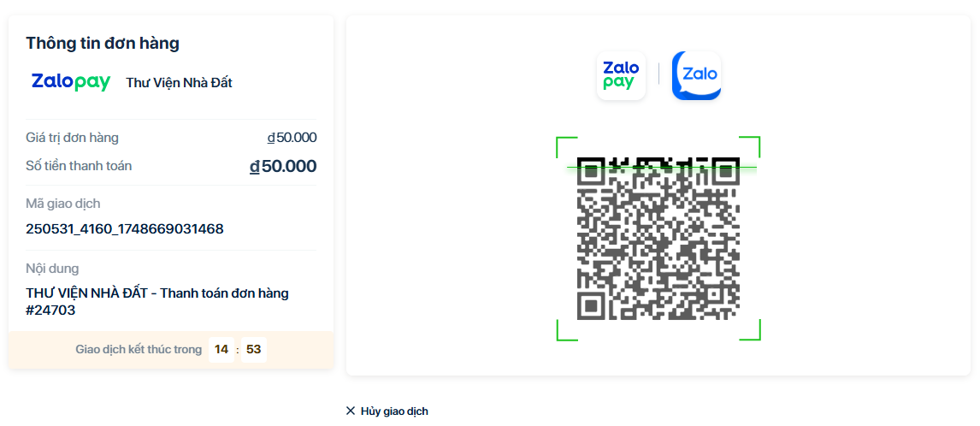Click the QR code's bottom-left finder square

click(593, 305)
